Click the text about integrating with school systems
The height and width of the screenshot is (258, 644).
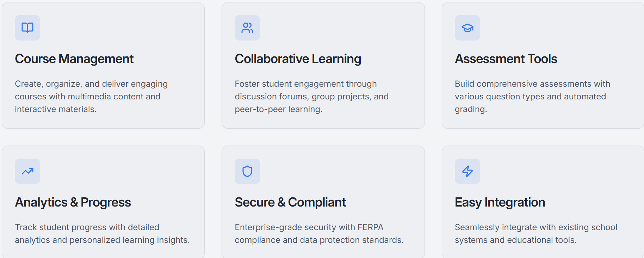535,233
